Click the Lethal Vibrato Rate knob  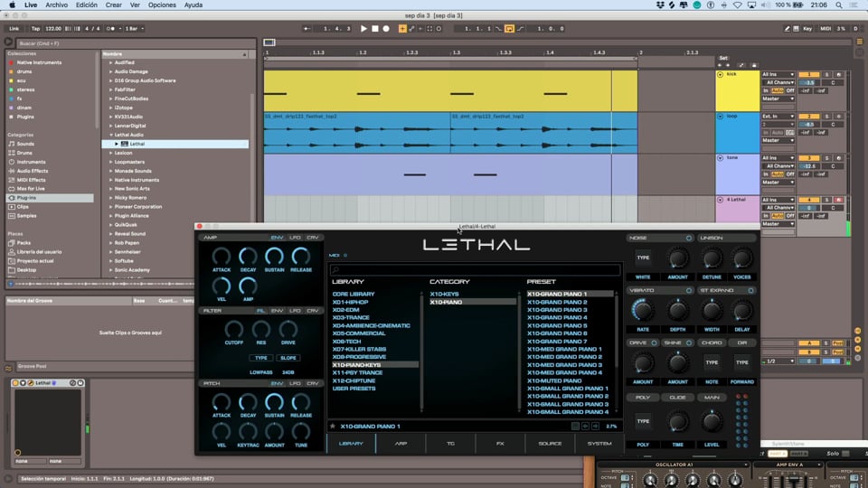pos(642,310)
